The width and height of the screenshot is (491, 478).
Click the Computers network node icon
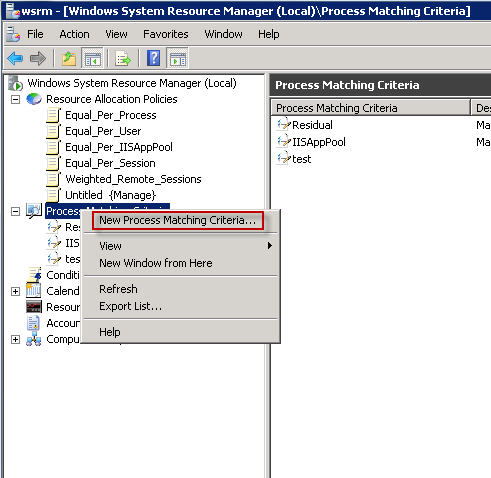tap(34, 339)
